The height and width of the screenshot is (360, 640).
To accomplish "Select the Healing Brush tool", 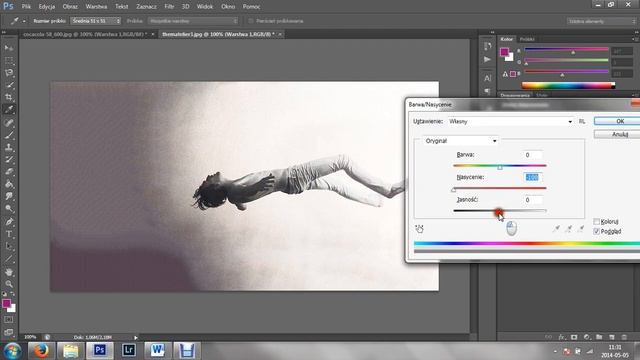I will click(9, 122).
